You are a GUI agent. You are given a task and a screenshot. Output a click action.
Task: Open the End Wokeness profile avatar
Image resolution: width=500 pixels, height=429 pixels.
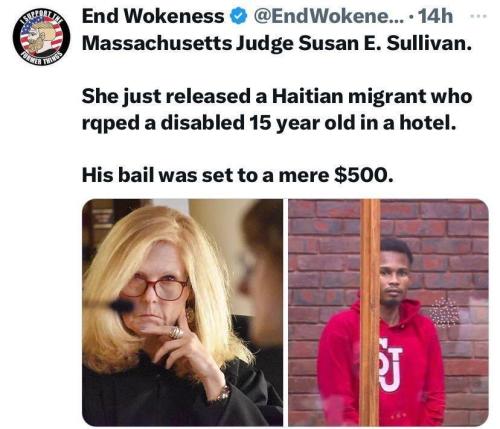tap(42, 38)
